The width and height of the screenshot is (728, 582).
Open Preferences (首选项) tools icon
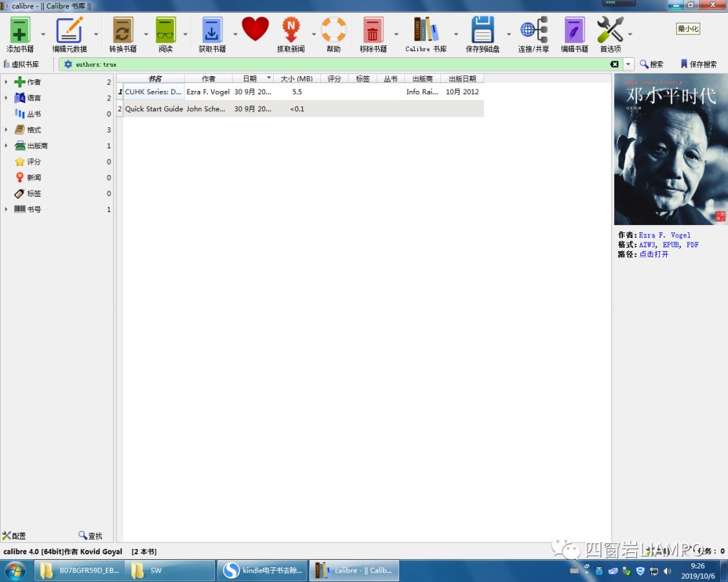coord(610,30)
